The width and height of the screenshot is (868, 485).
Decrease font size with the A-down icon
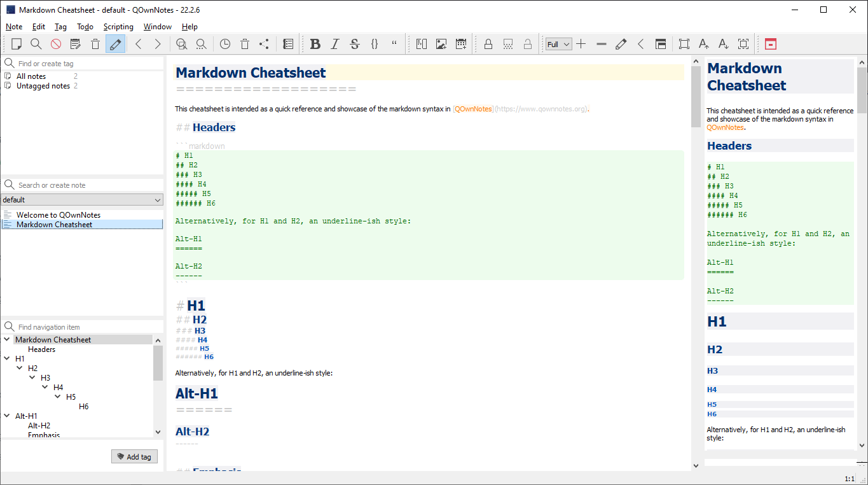pos(724,44)
